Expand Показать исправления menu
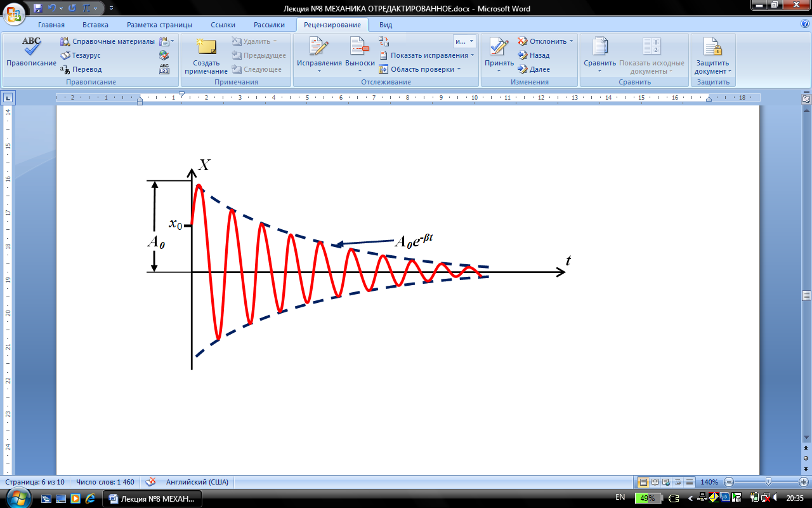Screen dimensions: 812x508 pos(427,55)
